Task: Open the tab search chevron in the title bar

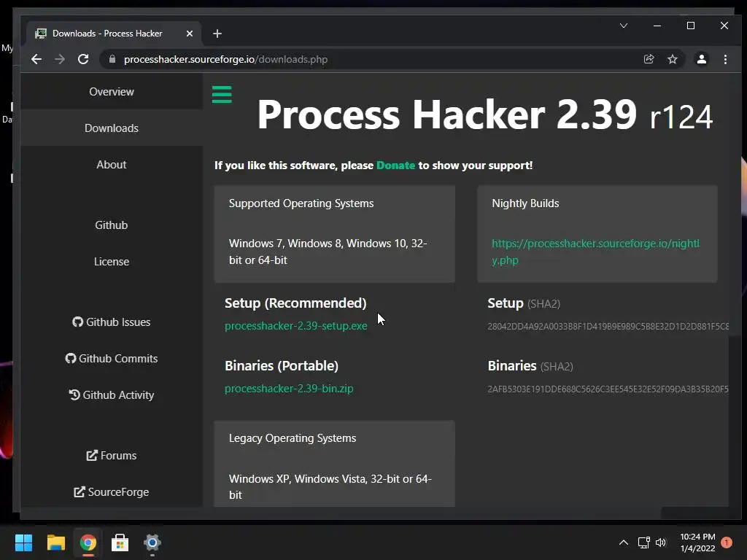Action: click(624, 26)
